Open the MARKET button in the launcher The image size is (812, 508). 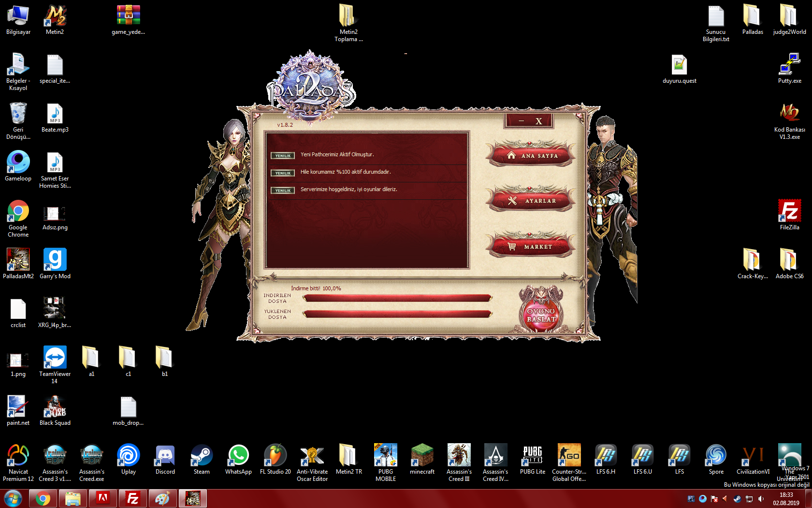(x=532, y=246)
